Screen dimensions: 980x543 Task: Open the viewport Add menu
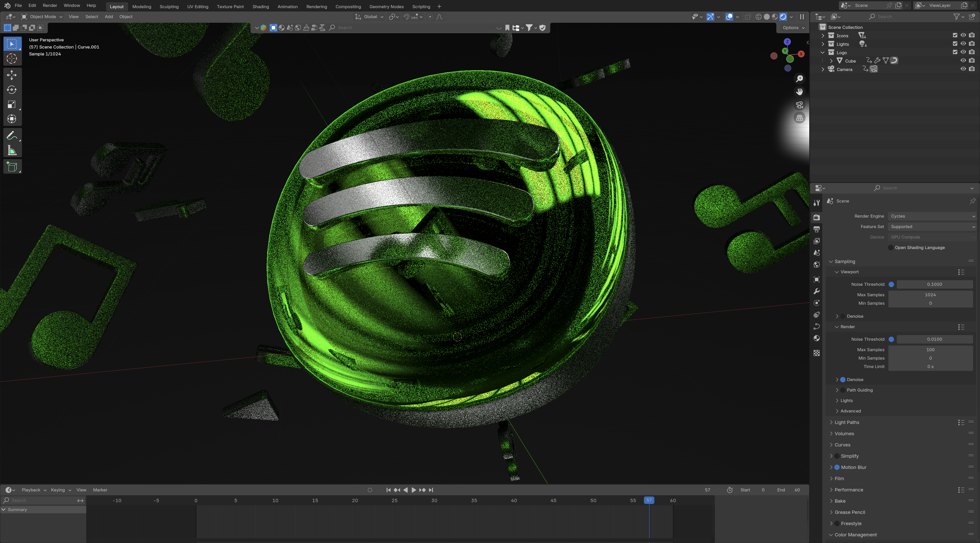[x=109, y=17]
